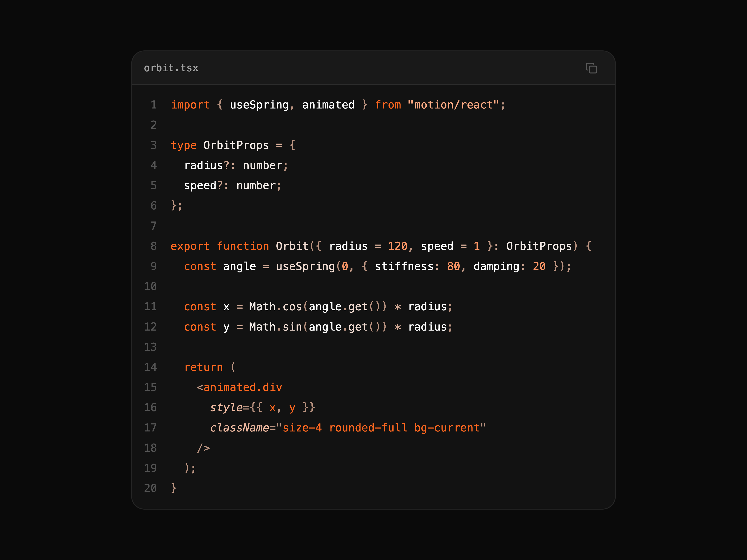
Task: Click the animated.div tag
Action: pyautogui.click(x=242, y=387)
